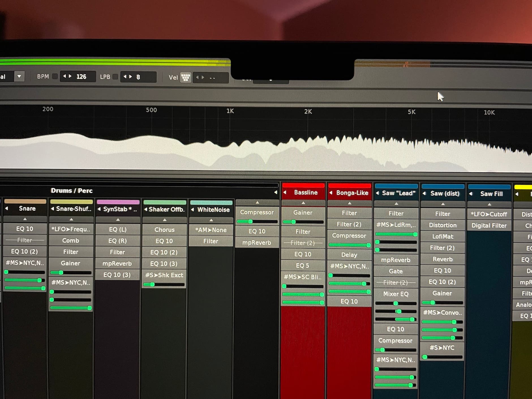Click the up arrow above Drums group Compressor

tap(257, 203)
